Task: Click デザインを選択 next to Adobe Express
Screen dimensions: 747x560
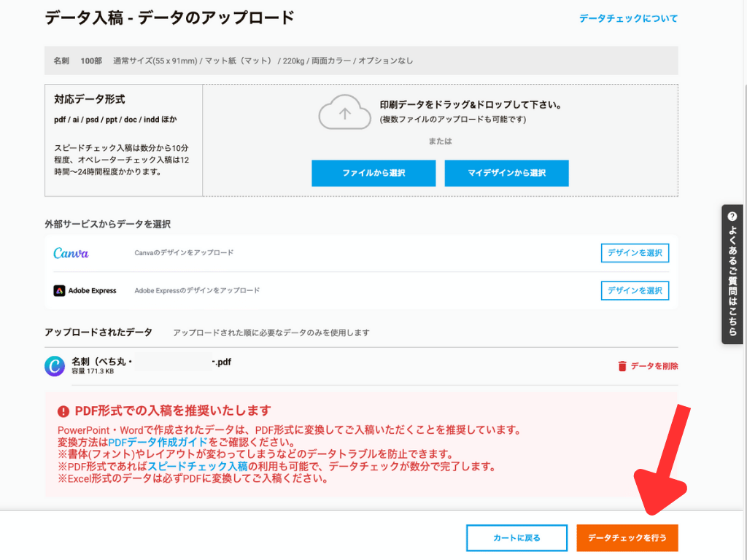Action: tap(635, 290)
